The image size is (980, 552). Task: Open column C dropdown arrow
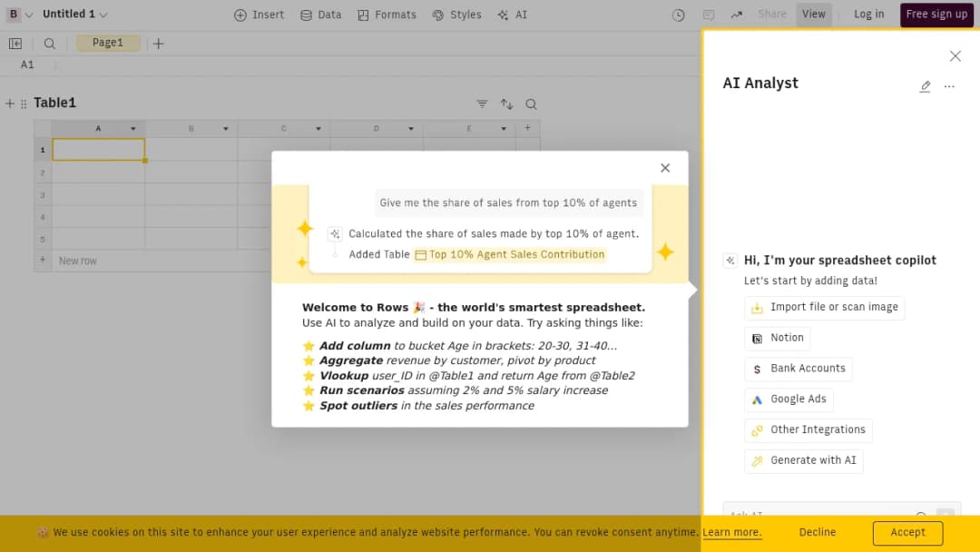coord(318,129)
